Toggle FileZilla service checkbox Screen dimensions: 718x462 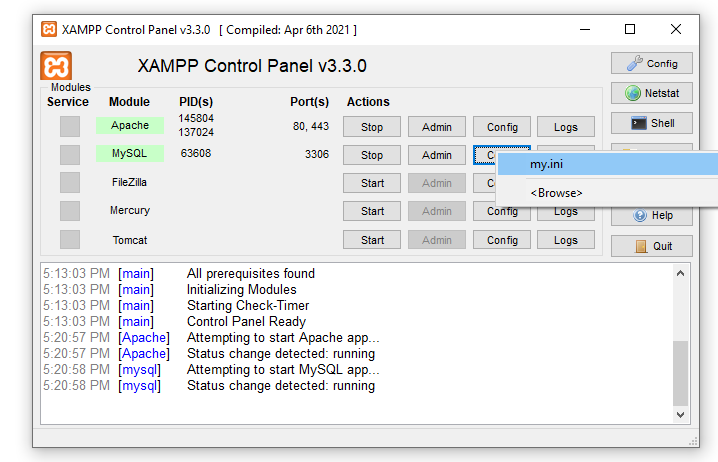click(x=70, y=182)
